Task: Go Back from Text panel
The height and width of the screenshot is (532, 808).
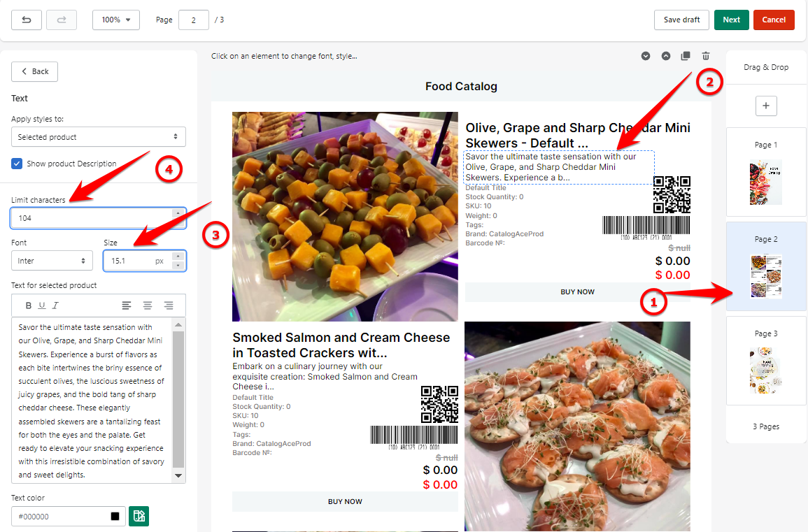Action: coord(34,71)
